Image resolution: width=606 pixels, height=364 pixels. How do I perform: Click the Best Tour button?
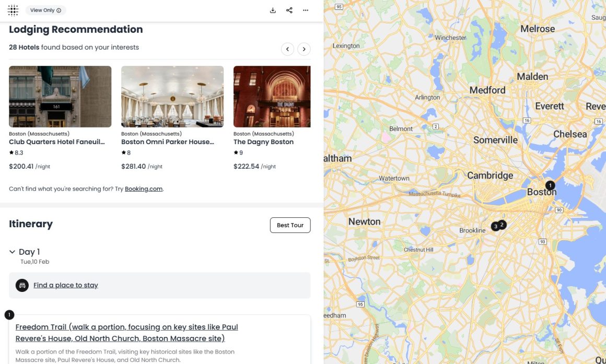(x=290, y=225)
